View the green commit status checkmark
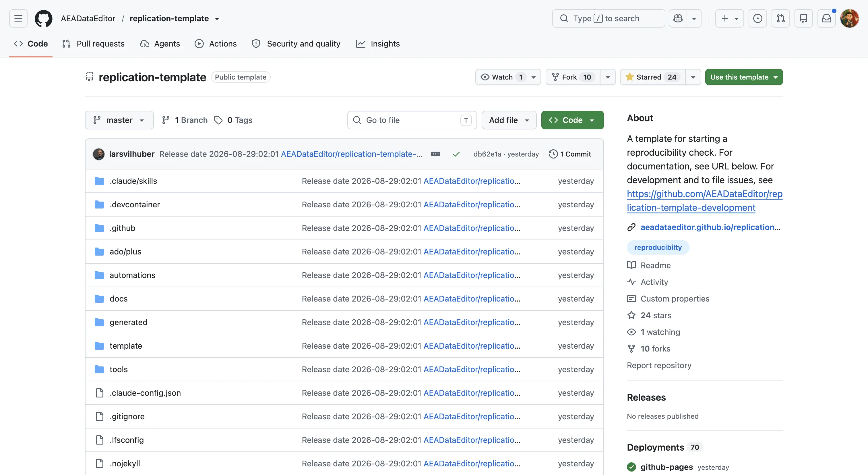This screenshot has width=868, height=475. pos(456,154)
